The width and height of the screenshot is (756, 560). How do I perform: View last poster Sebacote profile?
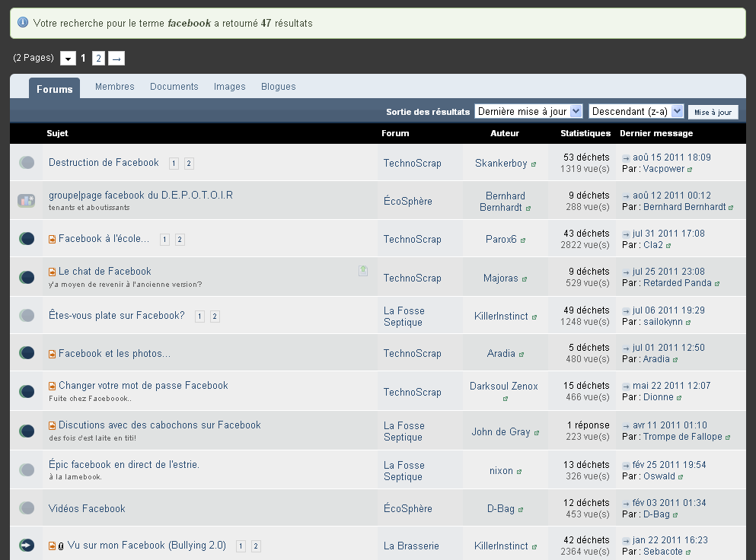[663, 552]
